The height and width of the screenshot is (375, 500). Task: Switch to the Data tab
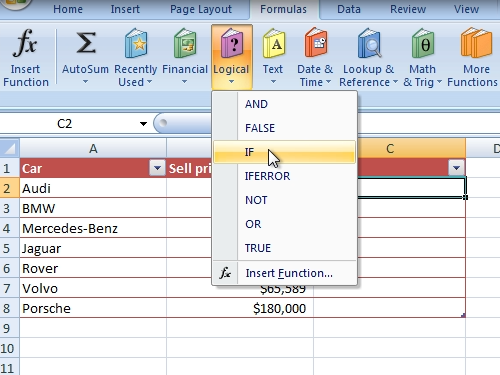pos(349,9)
